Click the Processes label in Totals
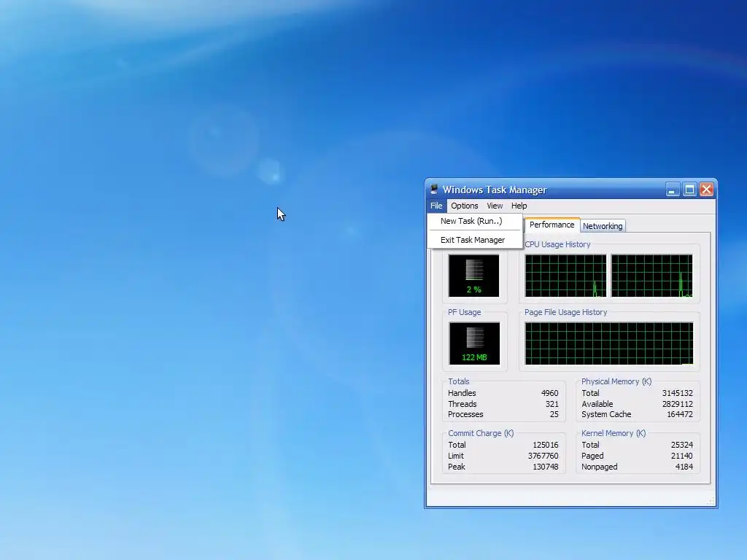The width and height of the screenshot is (747, 560). pyautogui.click(x=465, y=415)
